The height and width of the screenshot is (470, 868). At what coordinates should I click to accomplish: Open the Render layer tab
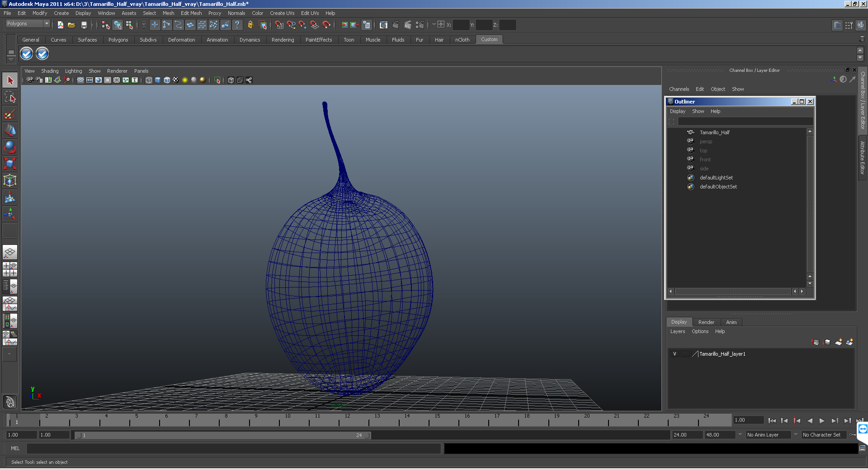point(706,322)
